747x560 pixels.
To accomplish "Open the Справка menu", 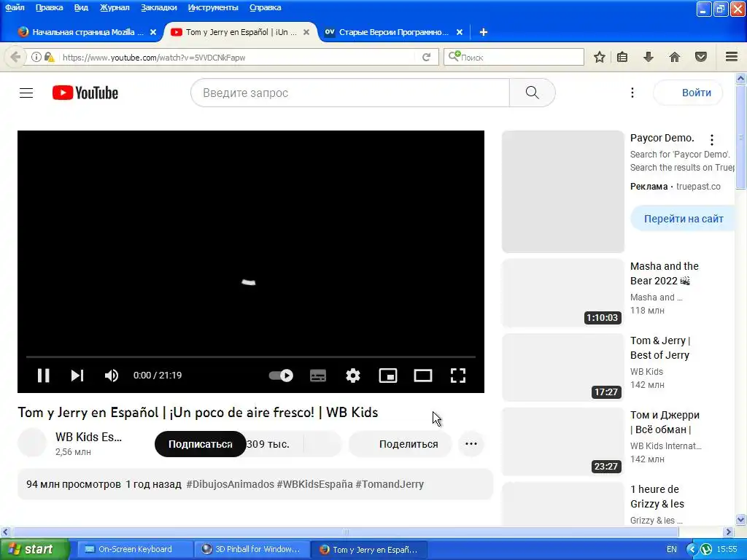I will click(x=265, y=7).
